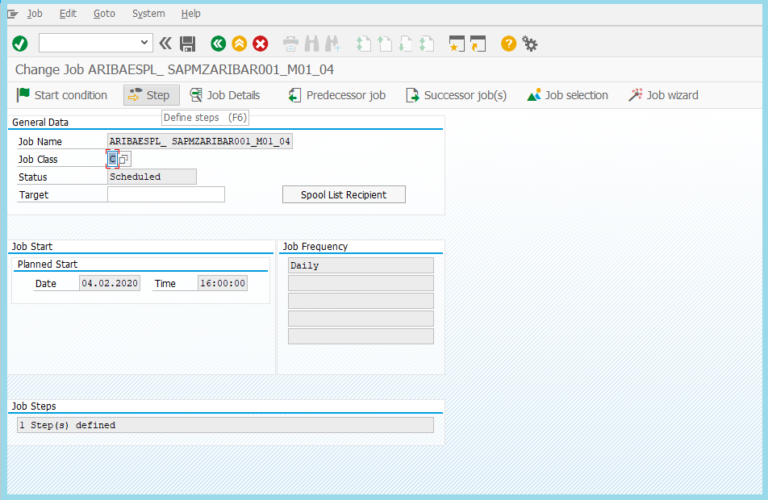Open the Goto menu
The image size is (768, 500).
pyautogui.click(x=104, y=14)
